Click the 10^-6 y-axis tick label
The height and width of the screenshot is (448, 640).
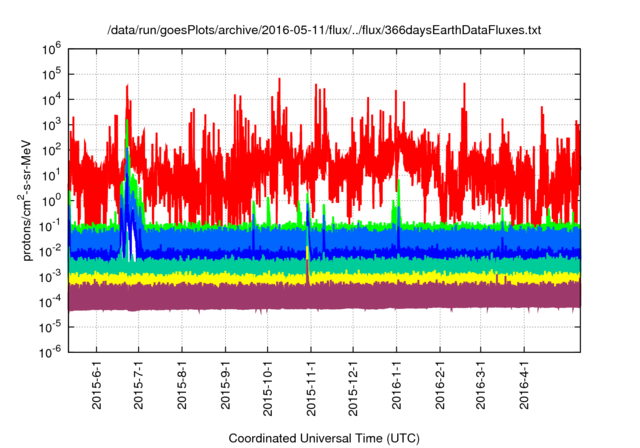(50, 352)
